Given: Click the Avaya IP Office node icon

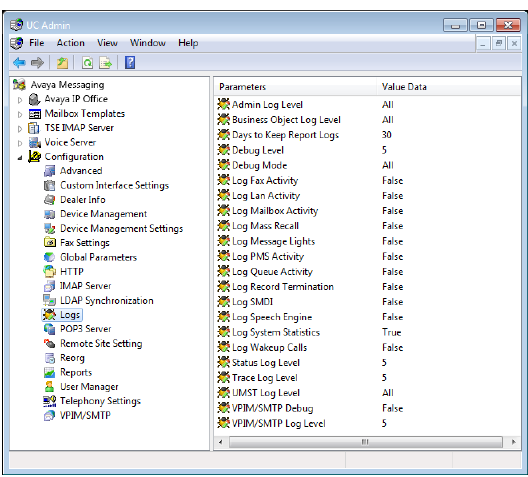Looking at the screenshot, I should [34, 99].
